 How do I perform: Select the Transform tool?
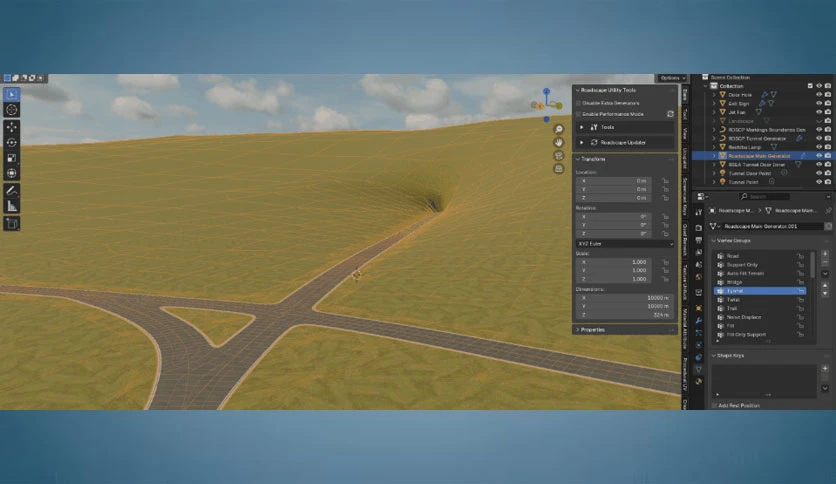[11, 173]
